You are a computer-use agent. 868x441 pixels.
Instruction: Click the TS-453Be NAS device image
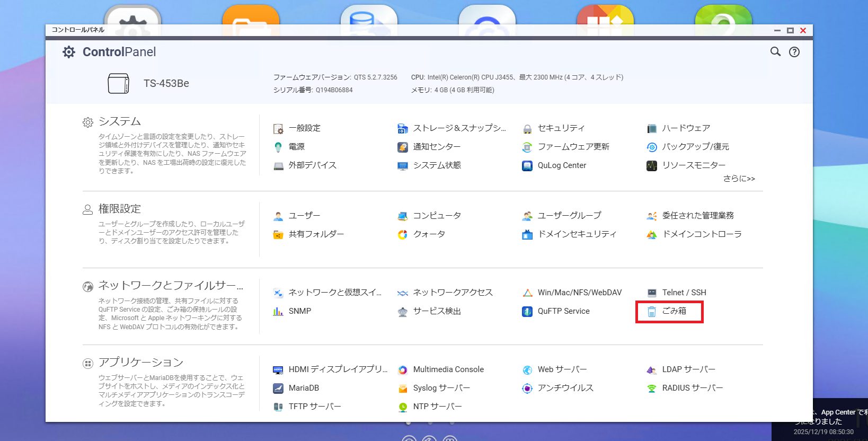coord(118,84)
